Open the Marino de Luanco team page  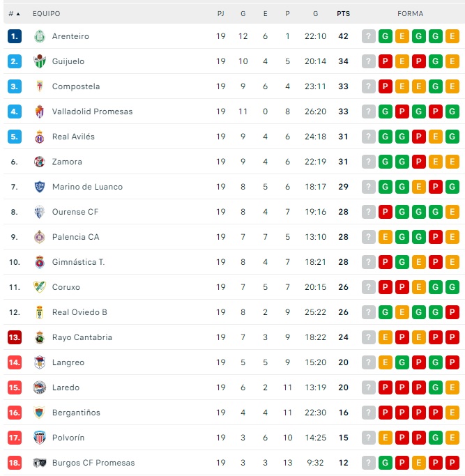(x=87, y=187)
